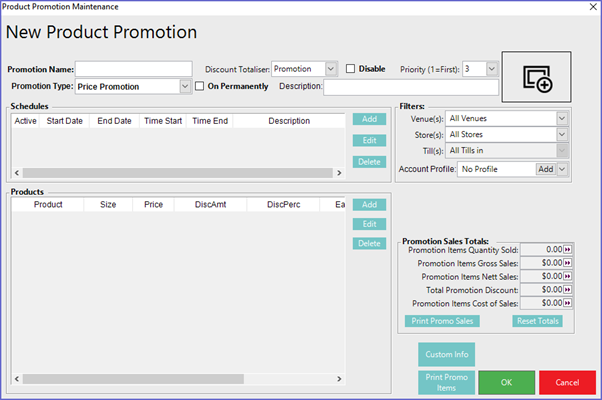Click arrow icon beside Total Promotion Discount
This screenshot has height=400, width=602.
(568, 289)
